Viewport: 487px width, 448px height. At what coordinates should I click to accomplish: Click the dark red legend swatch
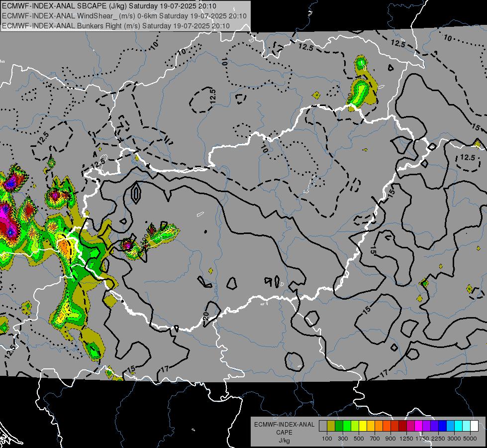point(403,426)
